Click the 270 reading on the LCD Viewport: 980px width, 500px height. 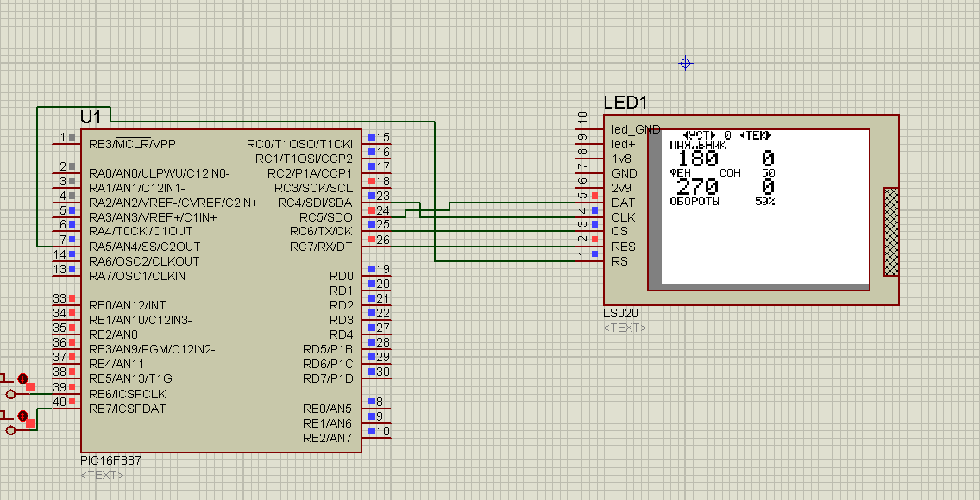tap(697, 187)
